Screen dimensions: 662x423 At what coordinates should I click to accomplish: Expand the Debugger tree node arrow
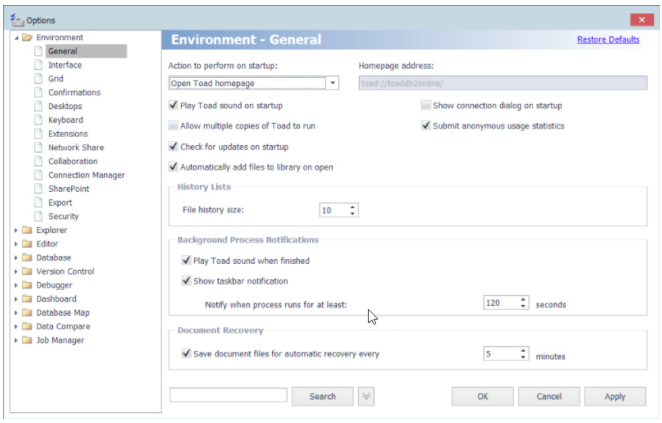pyautogui.click(x=16, y=285)
